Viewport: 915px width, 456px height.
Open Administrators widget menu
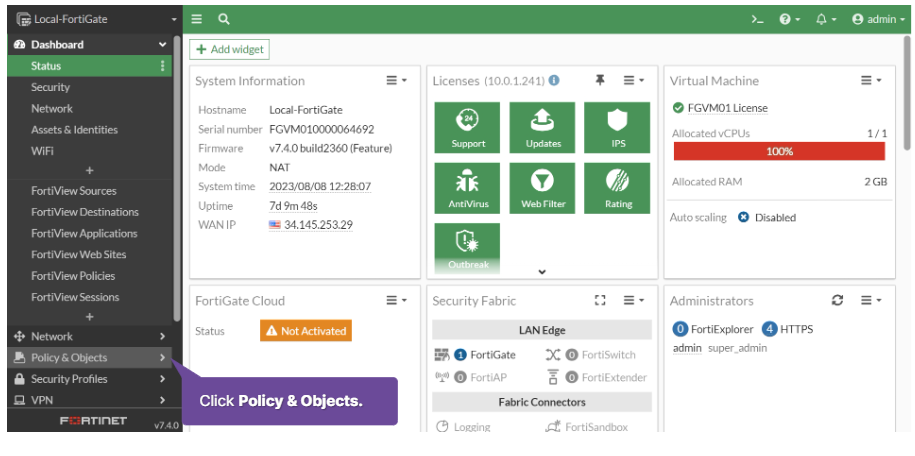pos(871,300)
